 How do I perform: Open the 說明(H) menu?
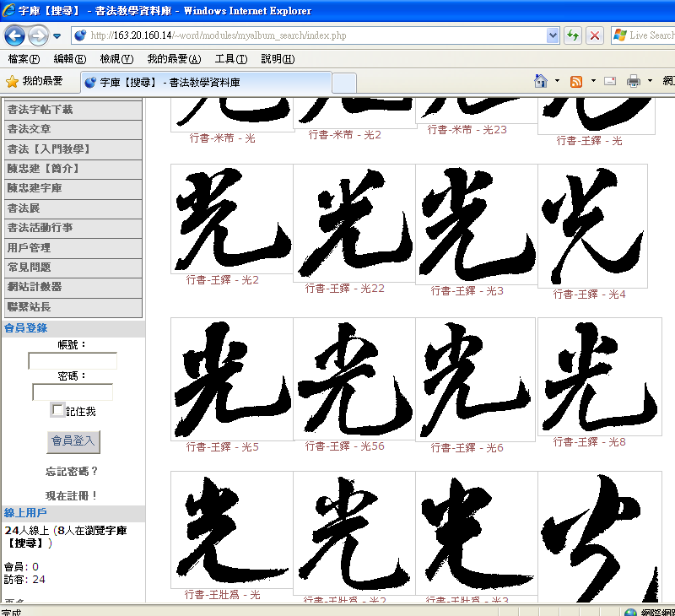pyautogui.click(x=278, y=59)
